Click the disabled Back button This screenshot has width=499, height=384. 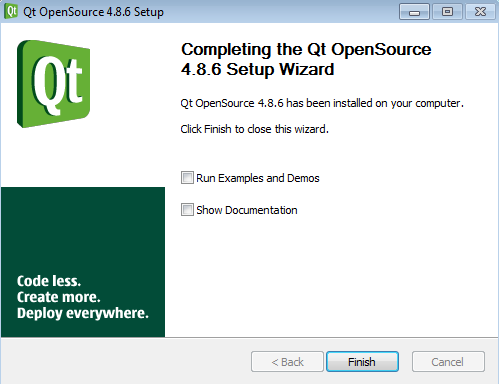click(x=287, y=362)
